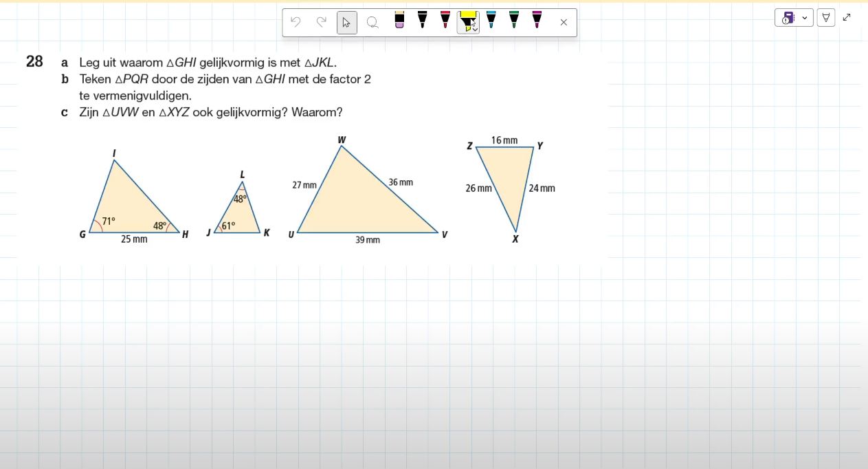
Task: Undo the last drawing stroke
Action: pyautogui.click(x=296, y=22)
